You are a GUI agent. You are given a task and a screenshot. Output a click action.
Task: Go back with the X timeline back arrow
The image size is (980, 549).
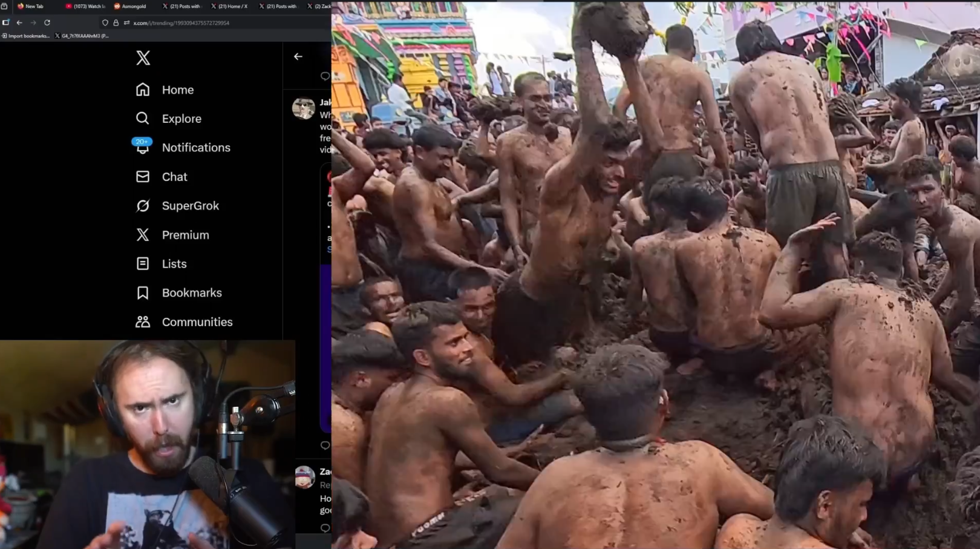point(298,56)
